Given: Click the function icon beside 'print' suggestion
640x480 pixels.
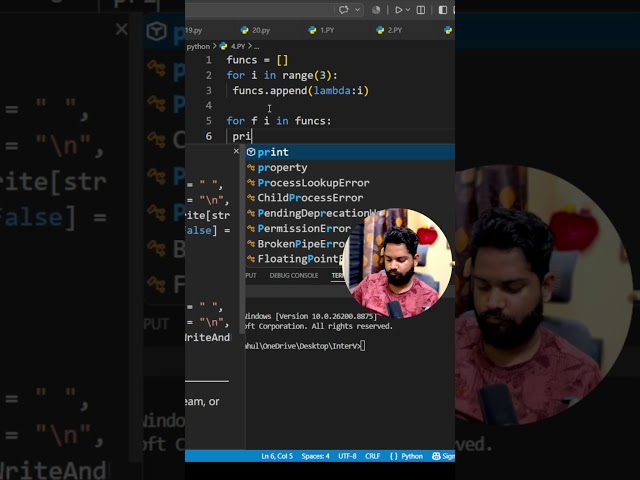Looking at the screenshot, I should tap(251, 152).
